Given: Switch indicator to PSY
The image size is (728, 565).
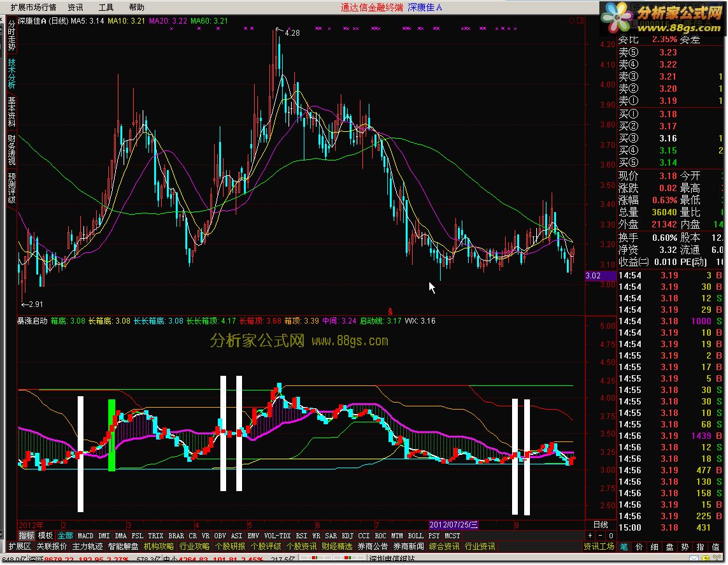Looking at the screenshot, I should (434, 536).
